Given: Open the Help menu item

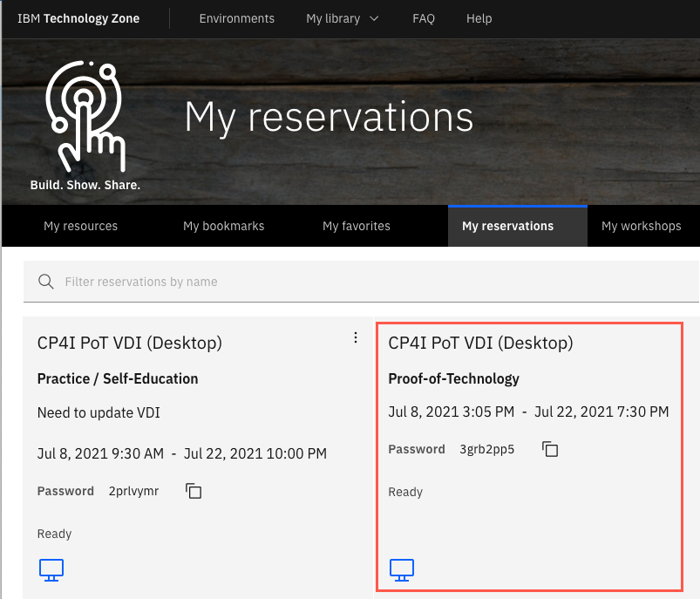Looking at the screenshot, I should [x=479, y=19].
